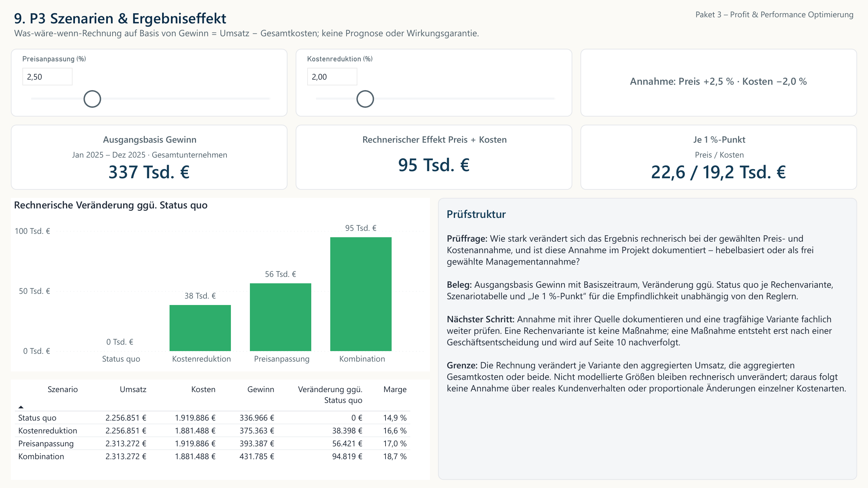Click the Prüfstruktur heading
The height and width of the screenshot is (488, 868).
coord(476,214)
